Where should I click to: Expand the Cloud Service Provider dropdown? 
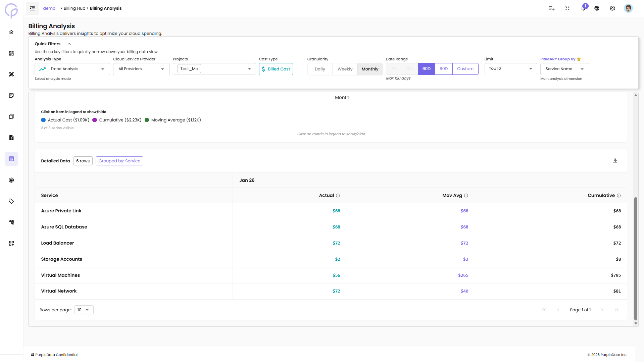coord(141,69)
